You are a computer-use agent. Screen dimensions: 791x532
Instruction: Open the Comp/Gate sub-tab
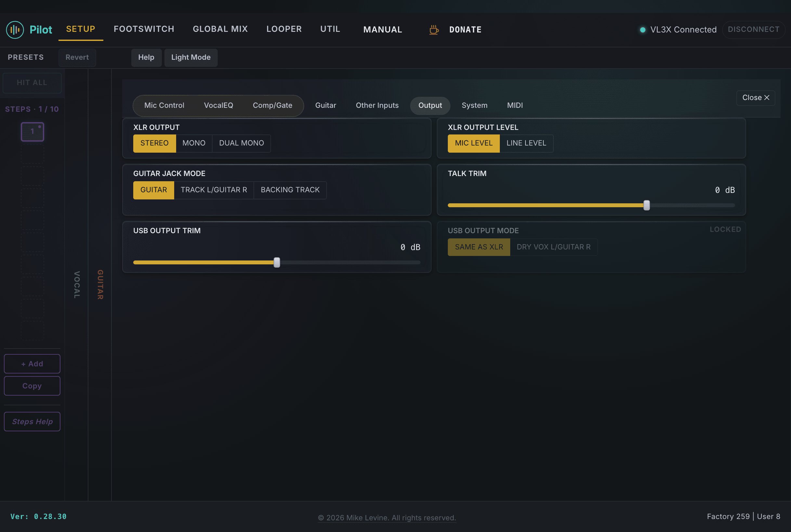click(x=272, y=106)
